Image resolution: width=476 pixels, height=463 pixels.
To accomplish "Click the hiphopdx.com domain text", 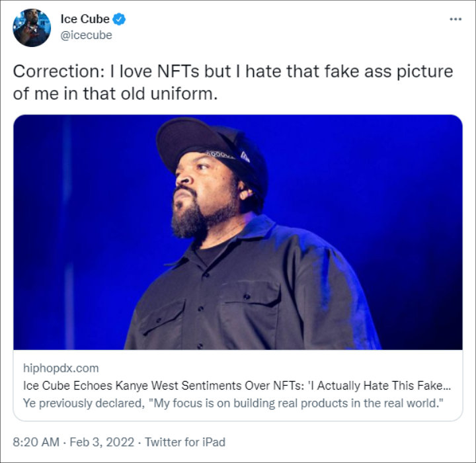I will pyautogui.click(x=61, y=368).
